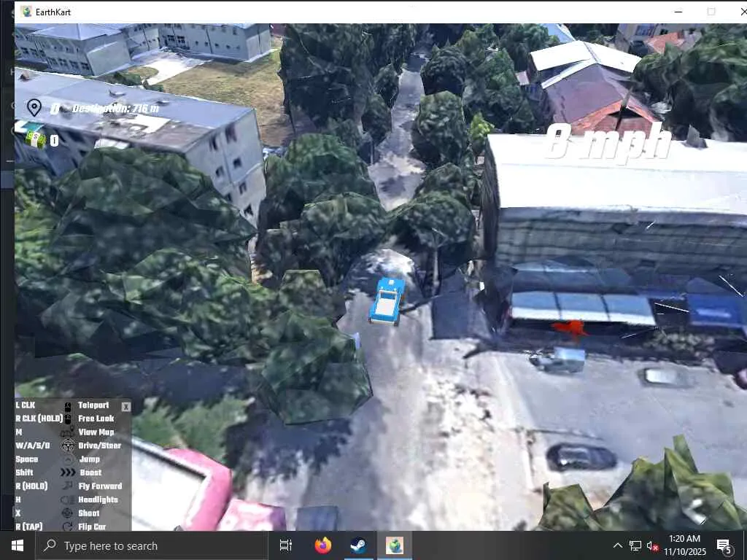Show hidden system tray icons
747x560 pixels.
click(617, 545)
